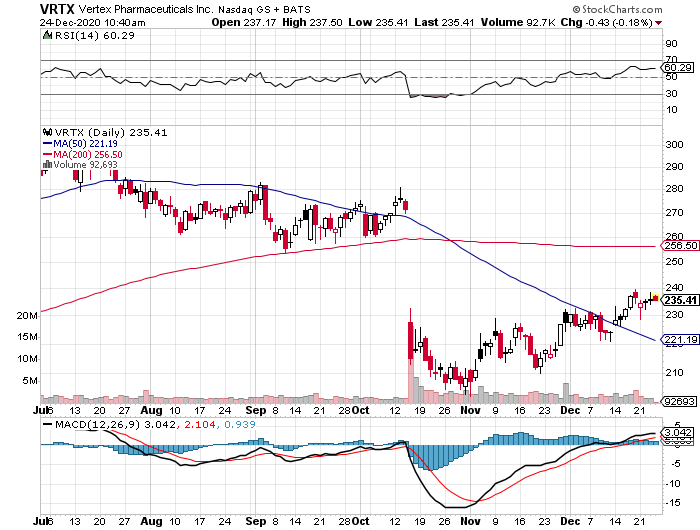Click the RSI indicator icon before RSI(14)
The image size is (700, 530).
coord(46,35)
